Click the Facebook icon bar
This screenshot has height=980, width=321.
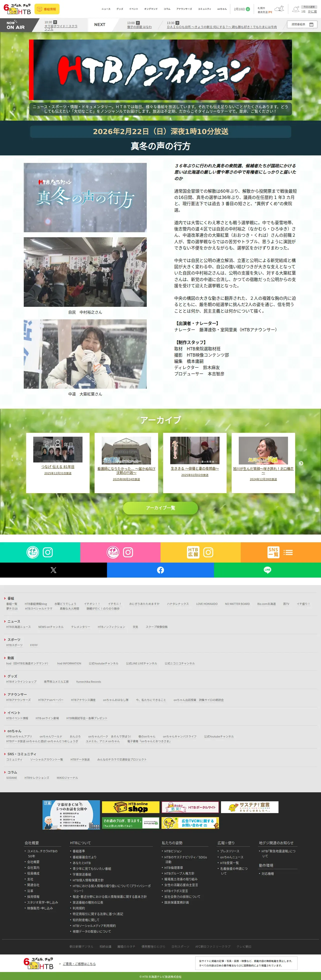160,570
